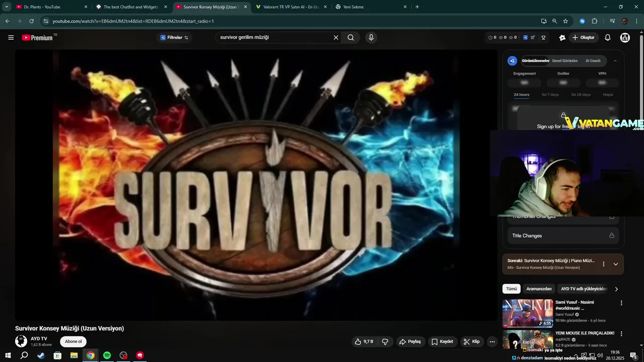Start voice search with the microphone icon

pos(371,37)
